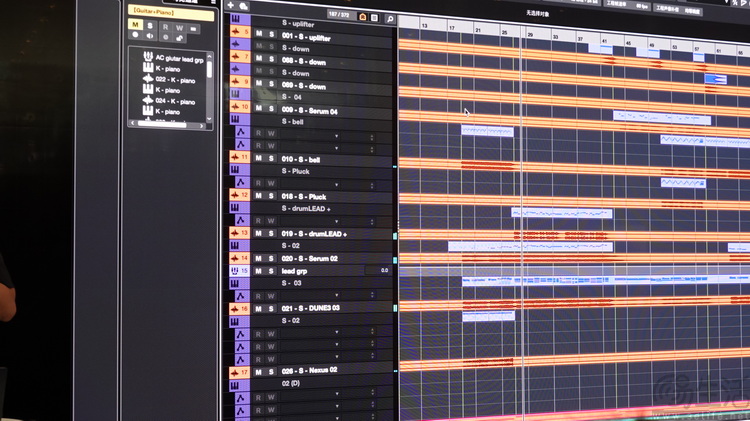Toggle Read automation on the S - Pluck automation lane

[x=258, y=183]
